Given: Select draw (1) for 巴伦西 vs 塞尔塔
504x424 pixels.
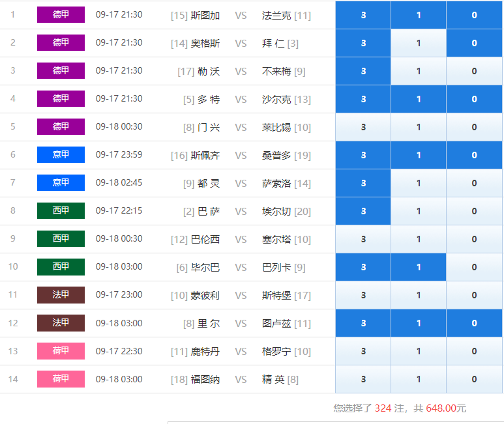Looking at the screenshot, I should (x=419, y=239).
